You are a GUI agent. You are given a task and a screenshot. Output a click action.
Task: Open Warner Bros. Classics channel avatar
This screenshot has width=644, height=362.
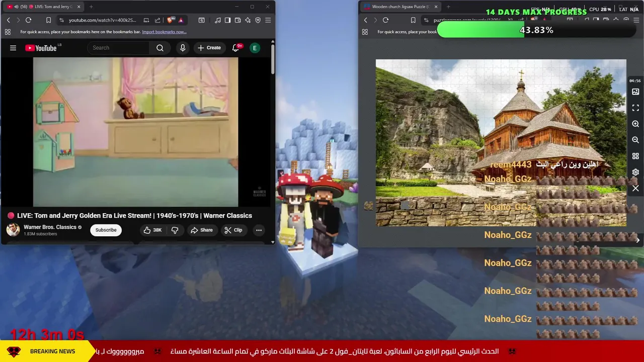(13, 230)
